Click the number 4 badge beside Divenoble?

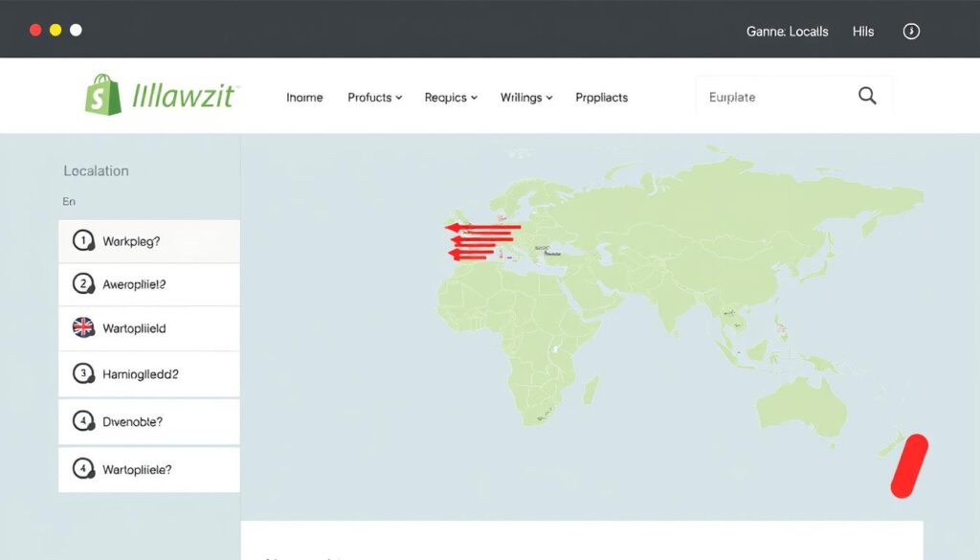[x=84, y=421]
